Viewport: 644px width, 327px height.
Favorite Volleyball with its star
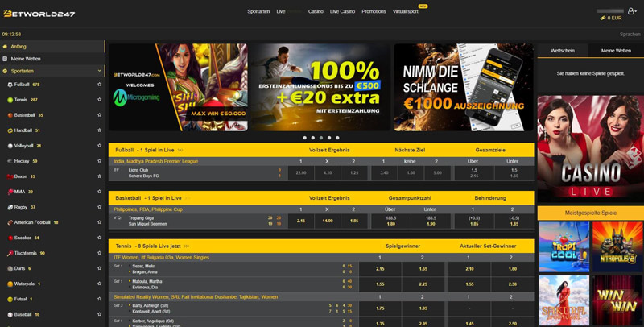coord(99,146)
